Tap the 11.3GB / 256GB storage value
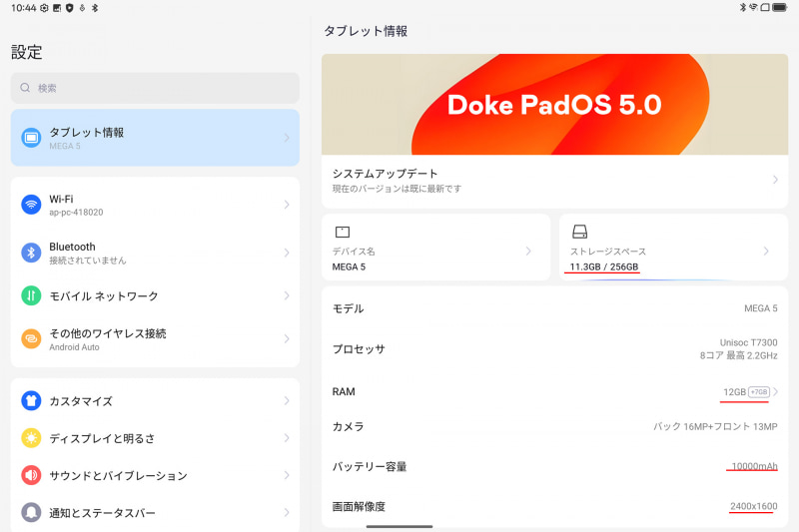This screenshot has width=799, height=532. [604, 266]
